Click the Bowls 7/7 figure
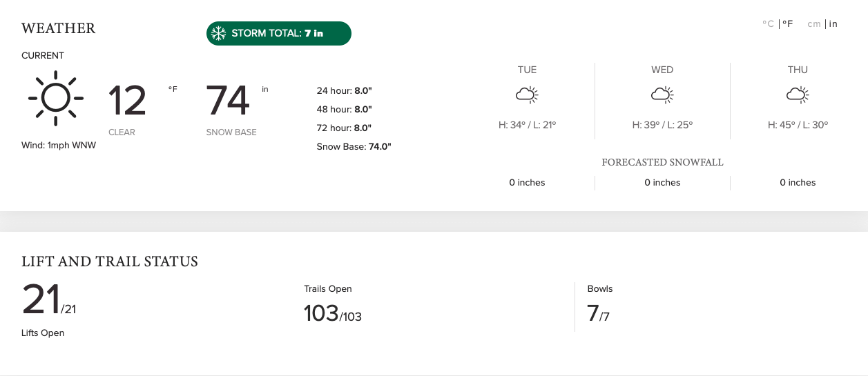This screenshot has height=376, width=868. (x=598, y=314)
